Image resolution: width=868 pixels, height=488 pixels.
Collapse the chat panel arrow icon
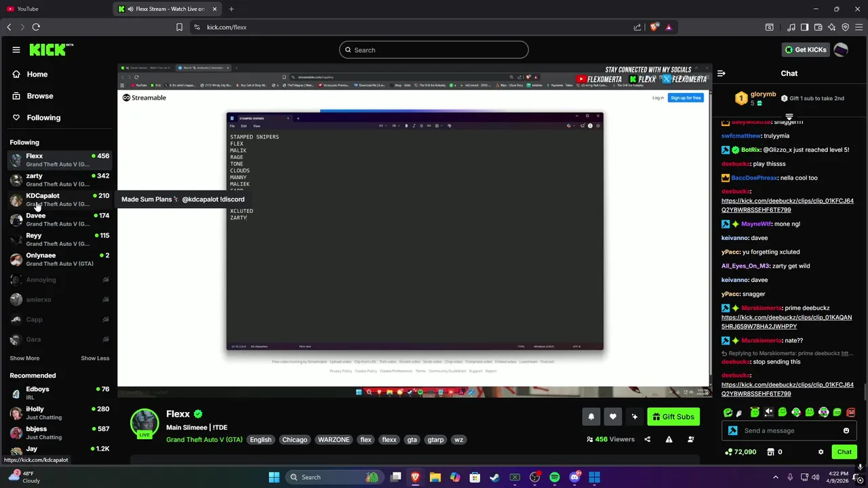click(x=722, y=73)
